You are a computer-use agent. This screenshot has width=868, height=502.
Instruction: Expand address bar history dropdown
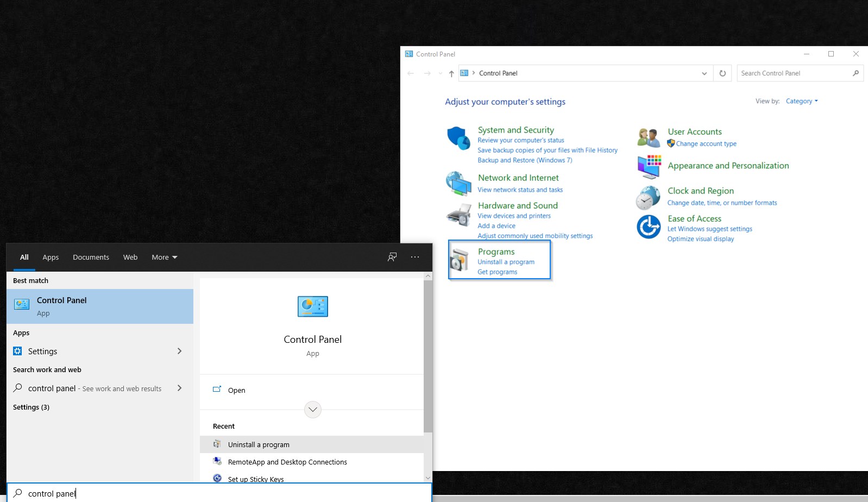tap(705, 73)
